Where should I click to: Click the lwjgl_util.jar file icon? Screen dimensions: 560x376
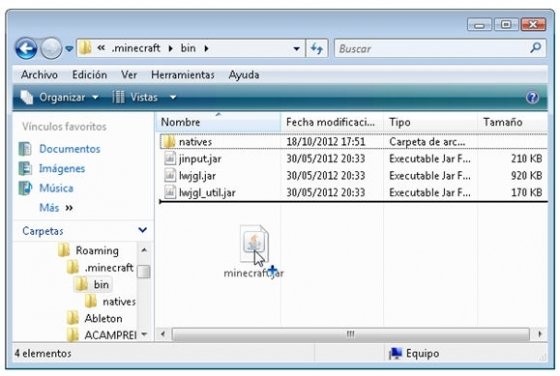170,192
